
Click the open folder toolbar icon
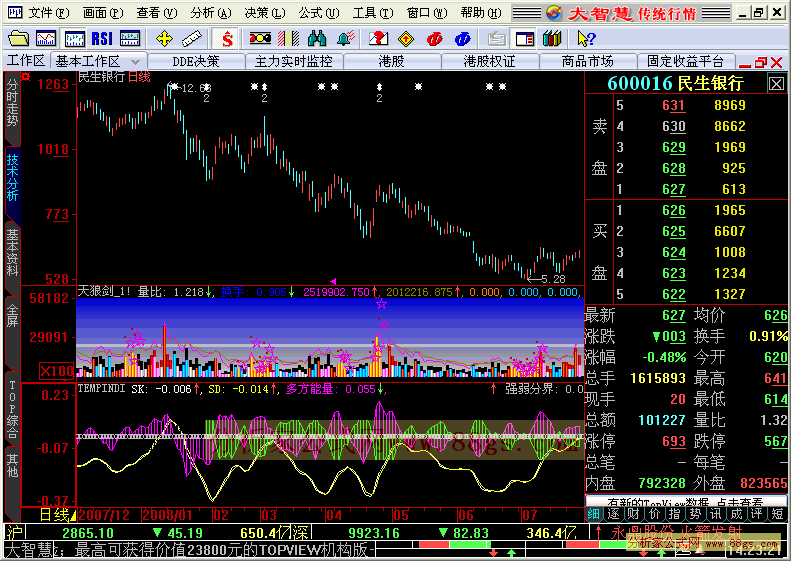(19, 38)
